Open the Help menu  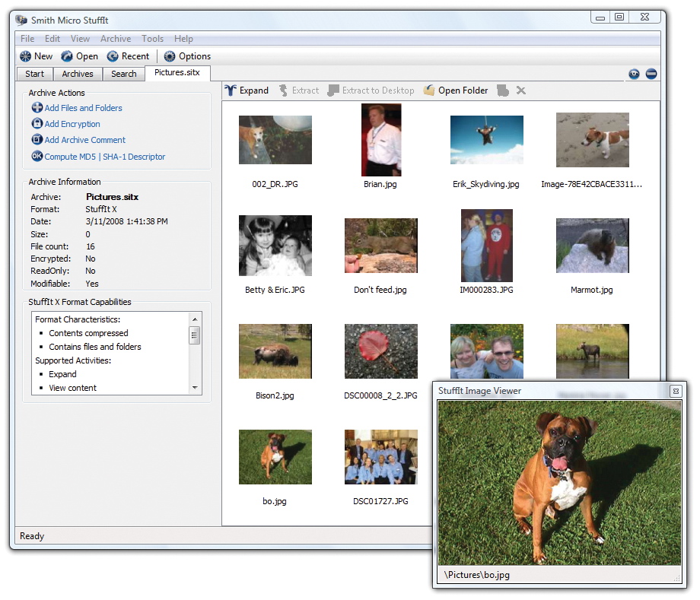point(183,39)
